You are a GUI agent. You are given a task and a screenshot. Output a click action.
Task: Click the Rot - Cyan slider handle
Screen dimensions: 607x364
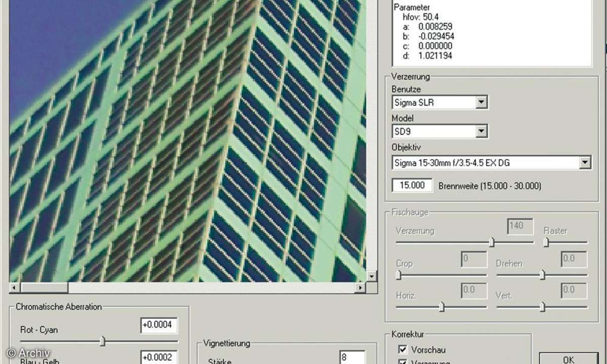coord(103,341)
